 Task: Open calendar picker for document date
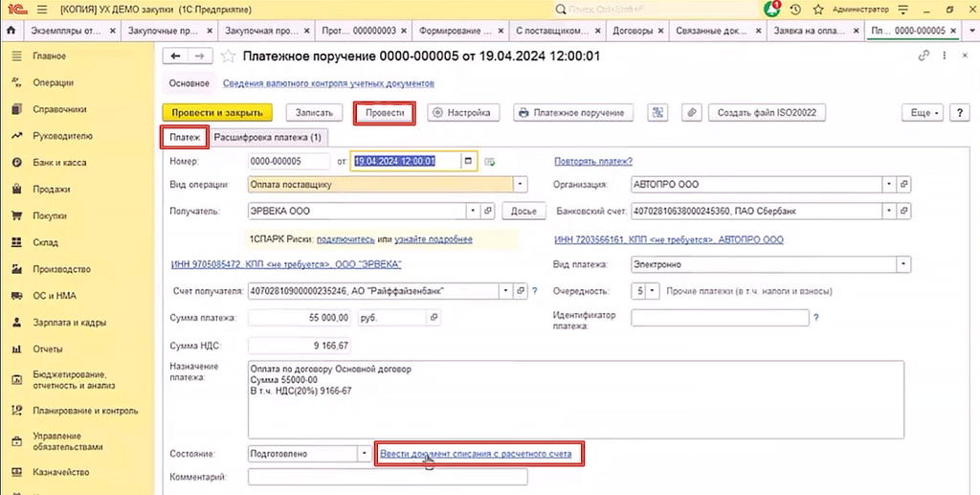(468, 161)
